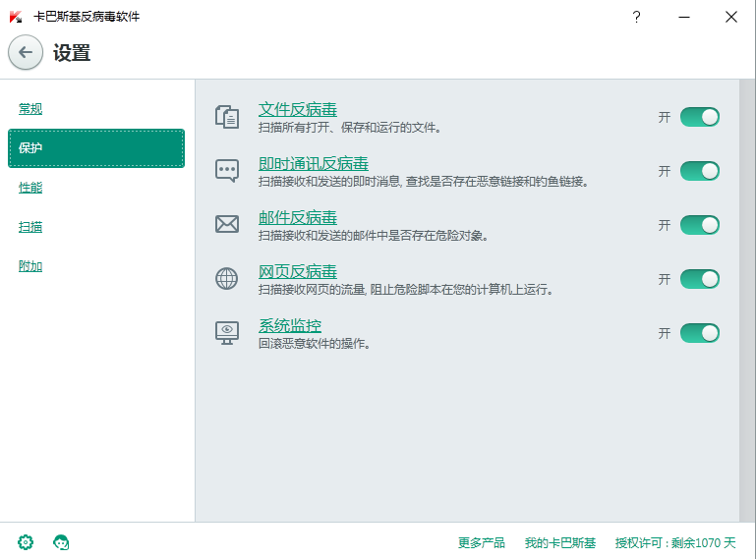The height and width of the screenshot is (559, 756).
Task: Click the Web Anti-Virus globe icon
Action: [227, 279]
